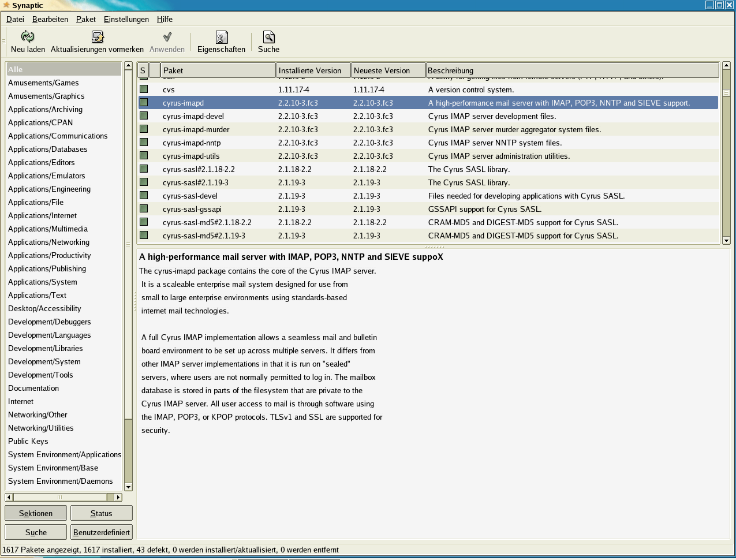Select Applications/Emulators section
736x560 pixels.
64,176
